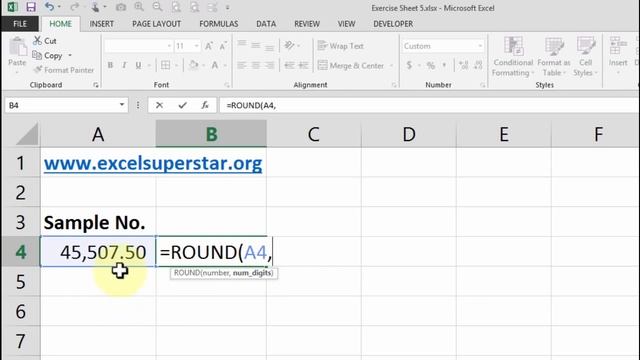
Task: Click the Accounting dollar format icon
Action: click(409, 65)
